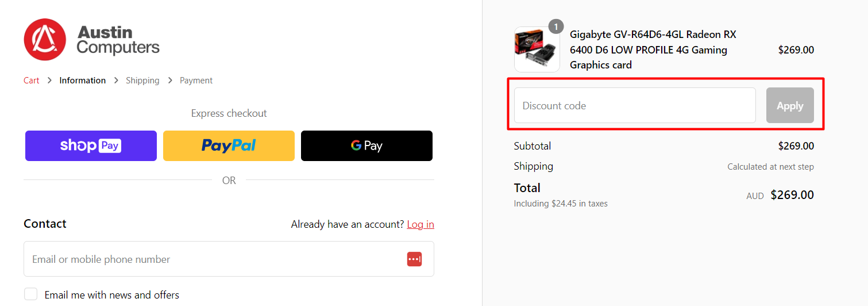Enable 'Email me with news and offers'
The image size is (868, 306).
click(31, 294)
